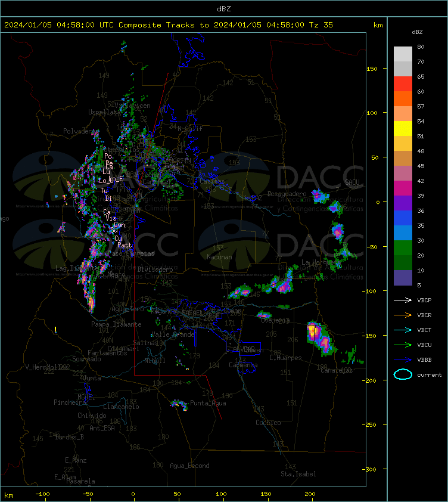Click the VBCP white arrow legend icon
This screenshot has height=502, width=448.
(x=403, y=300)
